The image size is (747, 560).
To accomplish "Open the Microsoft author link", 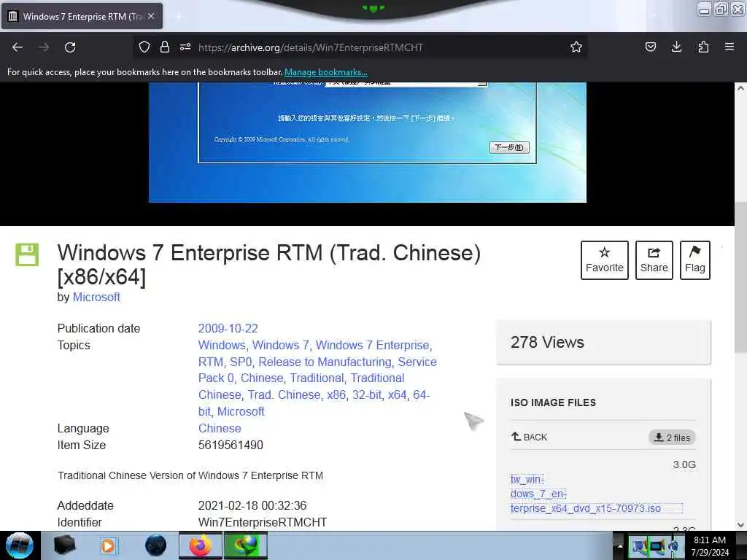I will click(x=96, y=297).
